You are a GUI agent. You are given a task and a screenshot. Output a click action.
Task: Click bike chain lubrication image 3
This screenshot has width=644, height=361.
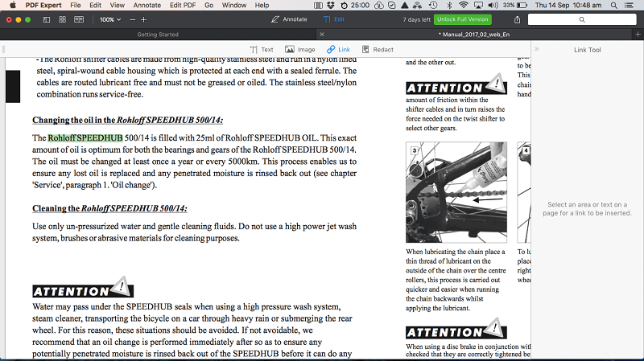pyautogui.click(x=456, y=192)
